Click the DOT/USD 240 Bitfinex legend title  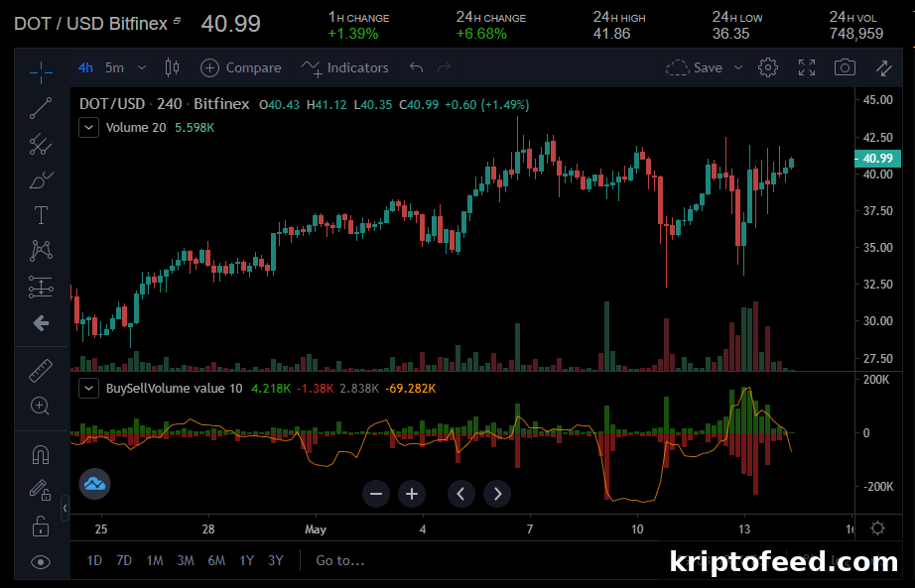coord(164,104)
